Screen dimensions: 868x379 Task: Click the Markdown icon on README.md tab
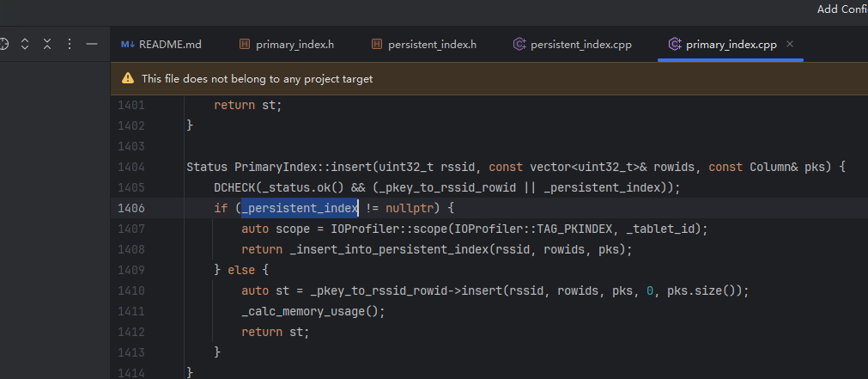(x=128, y=44)
